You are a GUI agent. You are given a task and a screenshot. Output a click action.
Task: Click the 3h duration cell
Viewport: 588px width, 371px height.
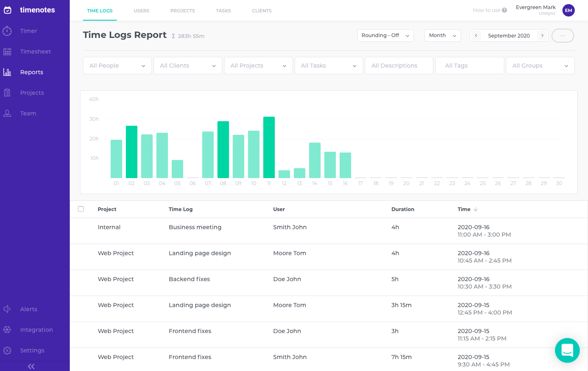[x=395, y=331]
